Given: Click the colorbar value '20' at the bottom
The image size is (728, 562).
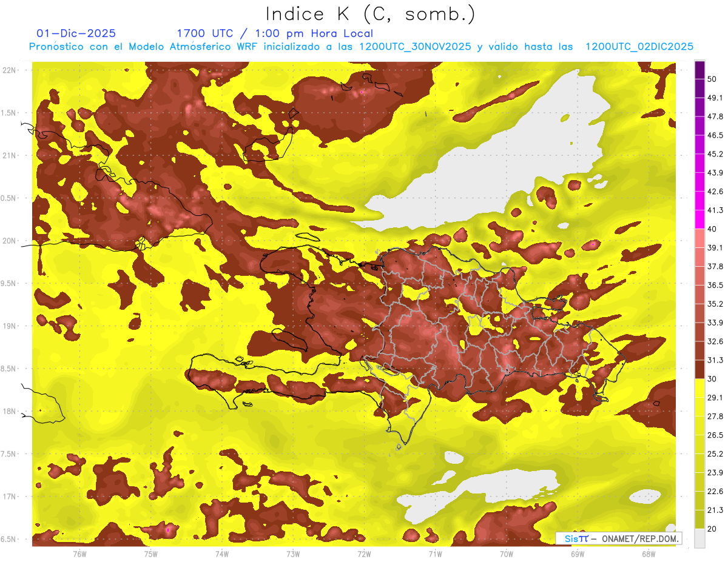Looking at the screenshot, I should pyautogui.click(x=712, y=529).
